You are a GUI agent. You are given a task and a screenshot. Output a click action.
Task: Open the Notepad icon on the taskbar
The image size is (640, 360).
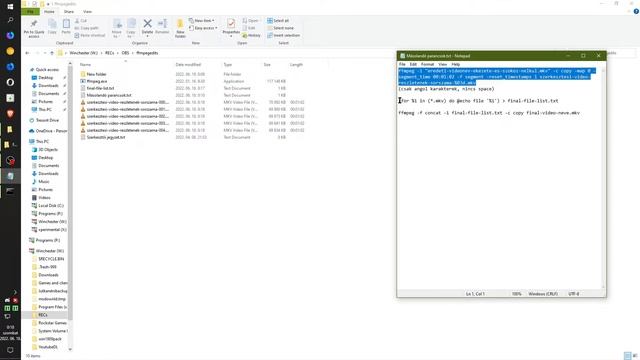click(x=10, y=176)
